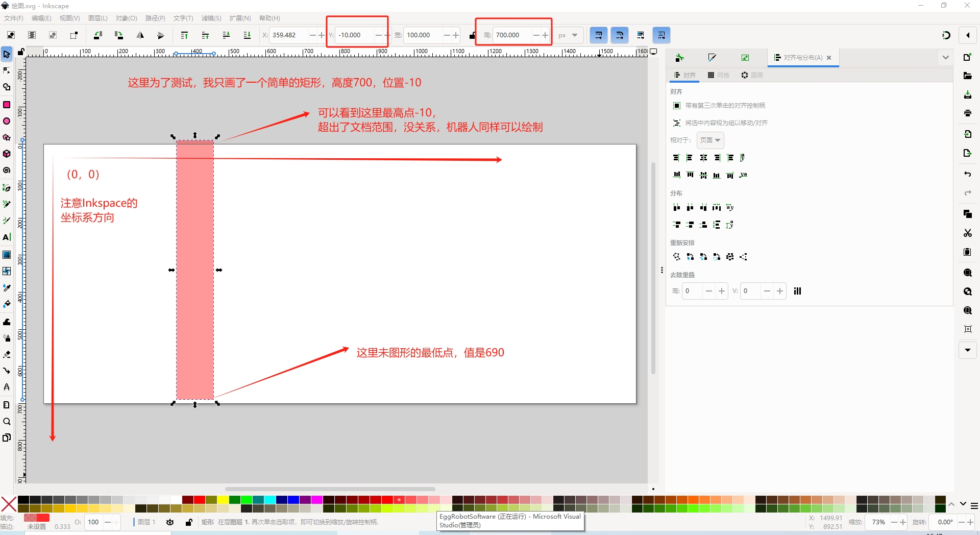The image size is (980, 535).
Task: Select the Rectangle tool in toolbox
Action: click(x=7, y=105)
